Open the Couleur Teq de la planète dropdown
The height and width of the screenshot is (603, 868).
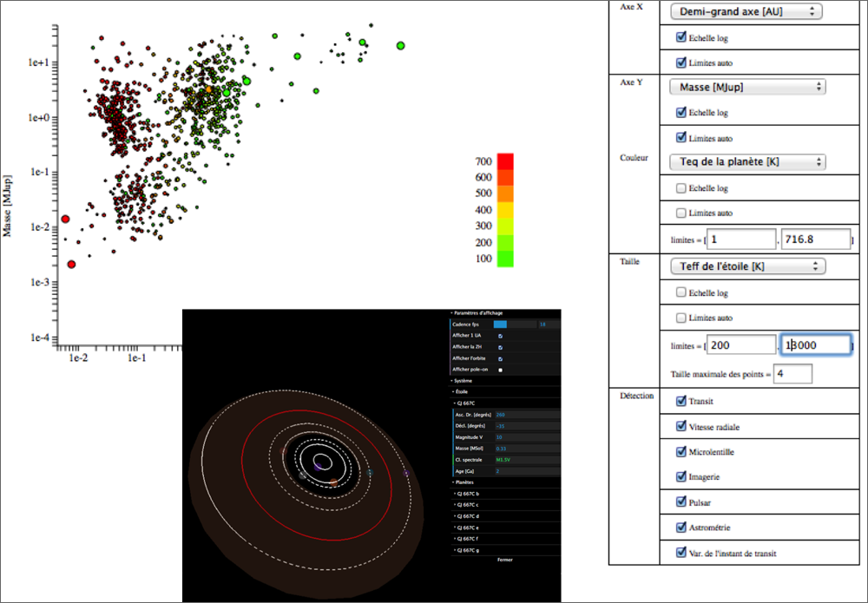[746, 162]
